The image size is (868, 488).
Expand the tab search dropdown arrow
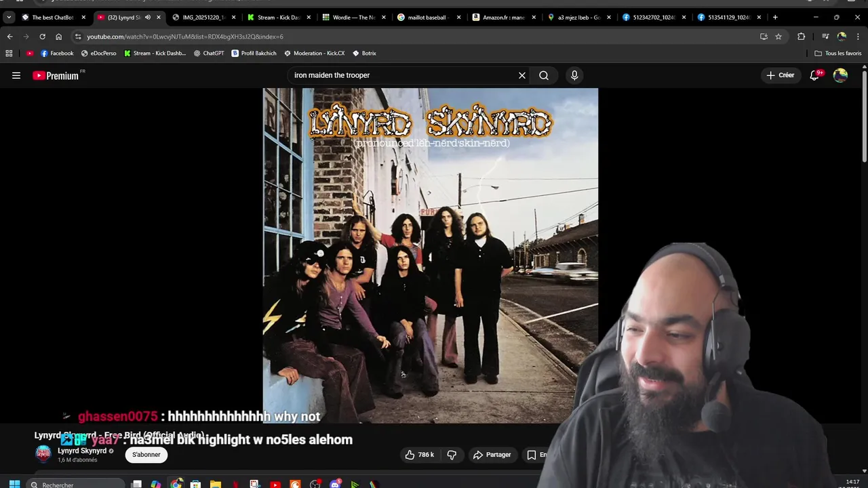click(9, 17)
